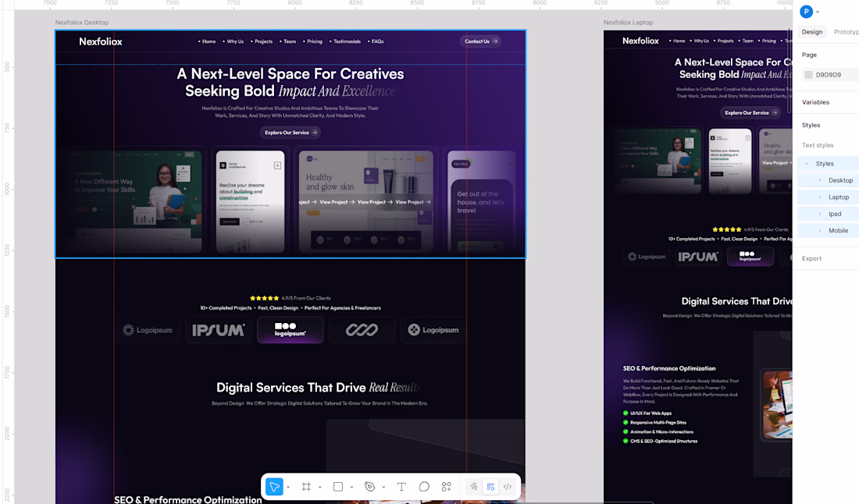Expand the Desktop text styles folder

tap(820, 180)
